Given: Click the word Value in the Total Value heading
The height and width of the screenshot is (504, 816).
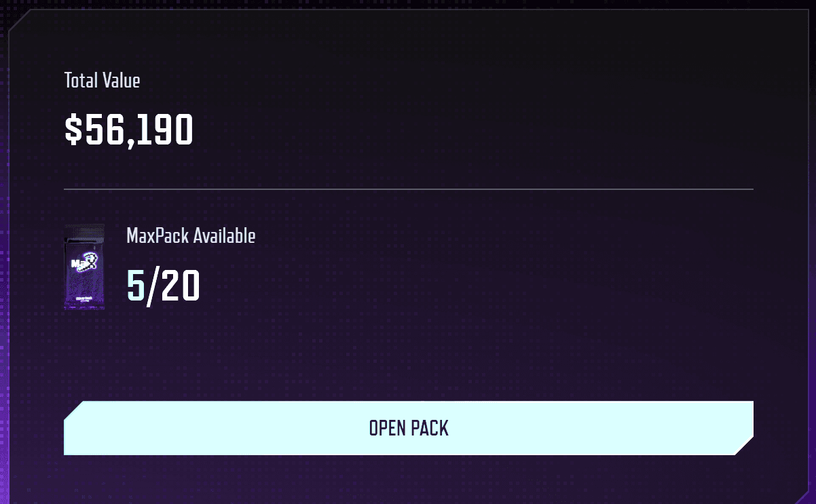Looking at the screenshot, I should [x=121, y=81].
